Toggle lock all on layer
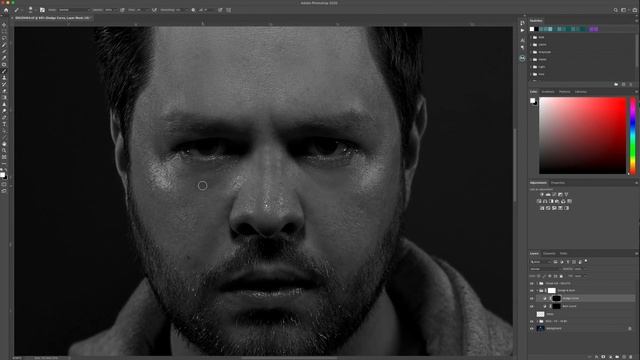640x360 pixels. pos(561,276)
